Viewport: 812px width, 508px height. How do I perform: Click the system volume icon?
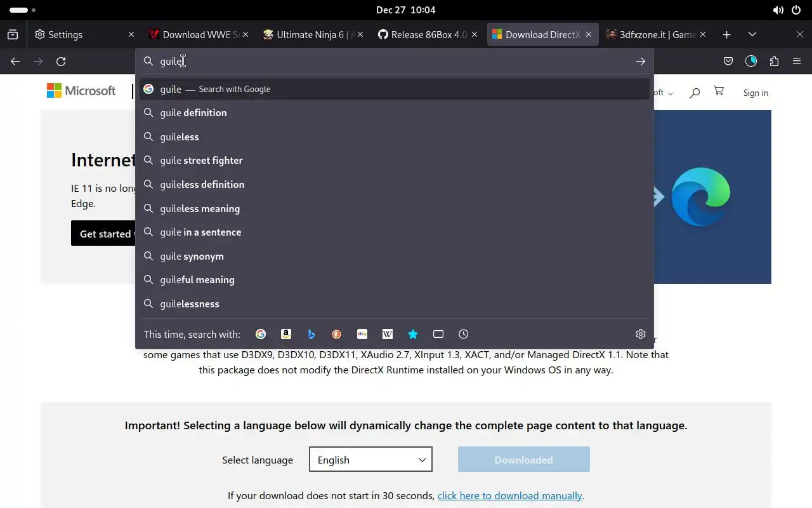click(x=778, y=10)
